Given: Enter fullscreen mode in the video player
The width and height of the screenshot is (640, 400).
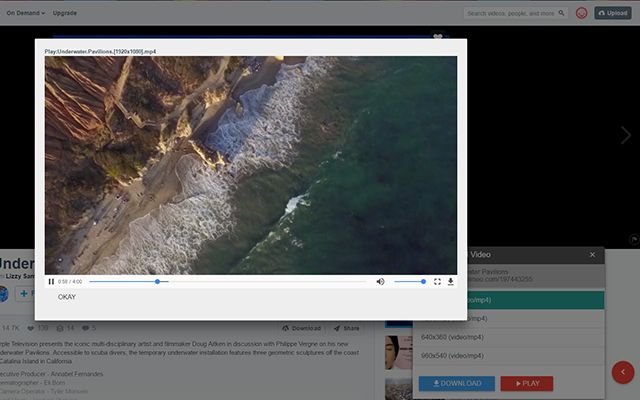Looking at the screenshot, I should (x=437, y=282).
